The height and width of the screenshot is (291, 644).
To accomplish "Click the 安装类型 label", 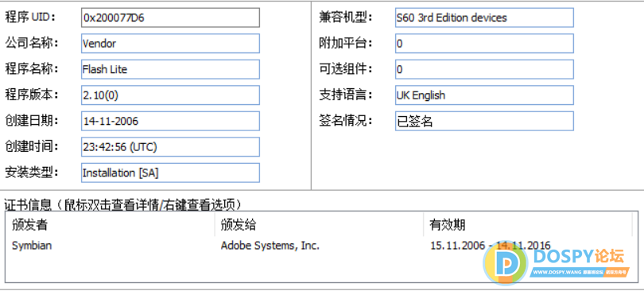I will pyautogui.click(x=31, y=173).
